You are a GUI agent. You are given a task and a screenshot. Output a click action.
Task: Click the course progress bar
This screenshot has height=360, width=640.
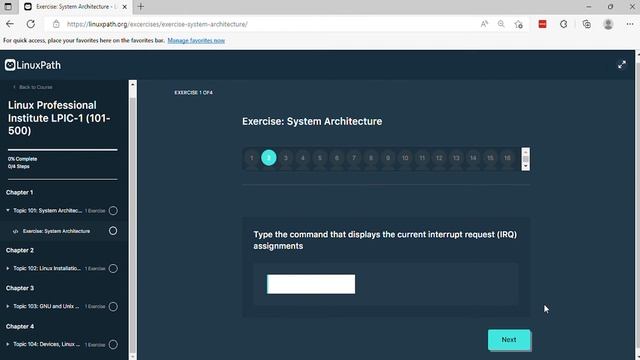click(62, 150)
